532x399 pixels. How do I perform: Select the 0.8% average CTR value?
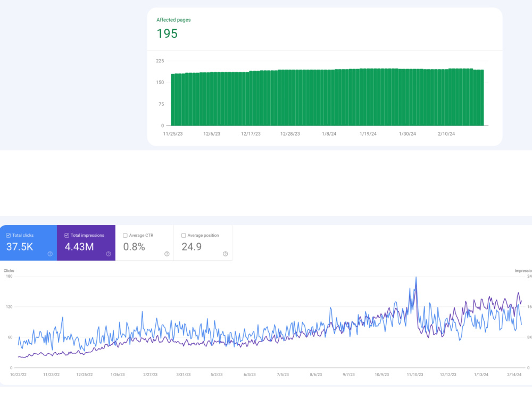134,247
